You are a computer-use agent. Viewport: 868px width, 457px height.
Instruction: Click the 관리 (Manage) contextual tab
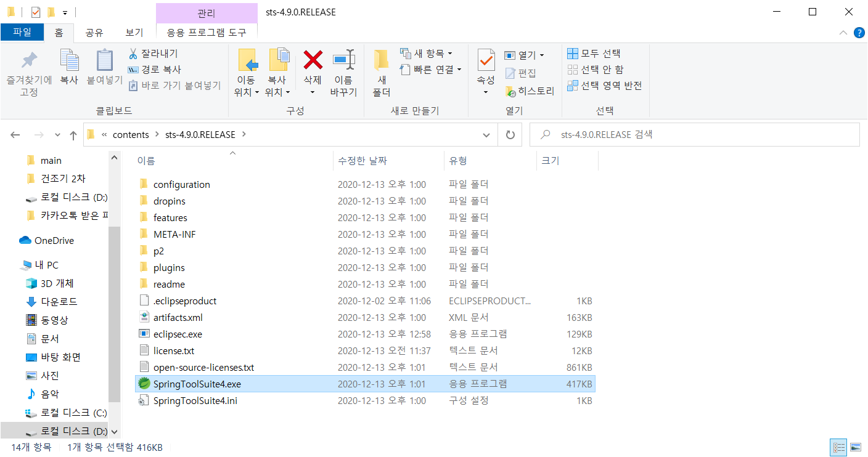(207, 13)
